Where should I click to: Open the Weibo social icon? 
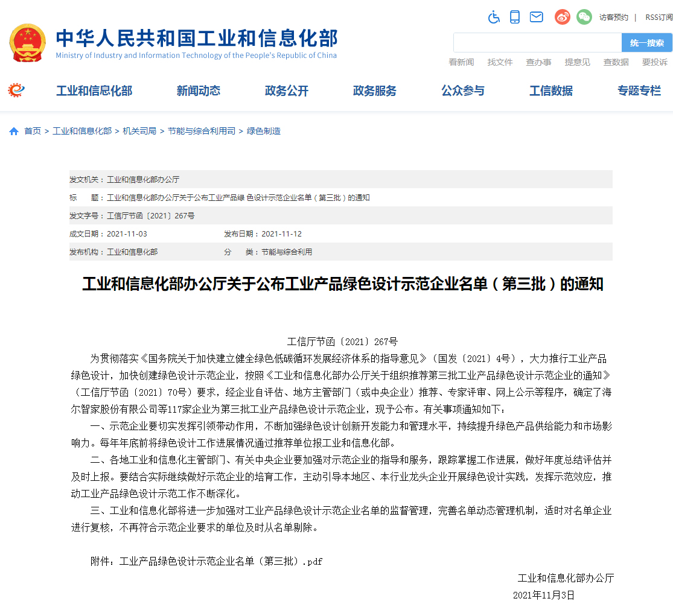(562, 17)
